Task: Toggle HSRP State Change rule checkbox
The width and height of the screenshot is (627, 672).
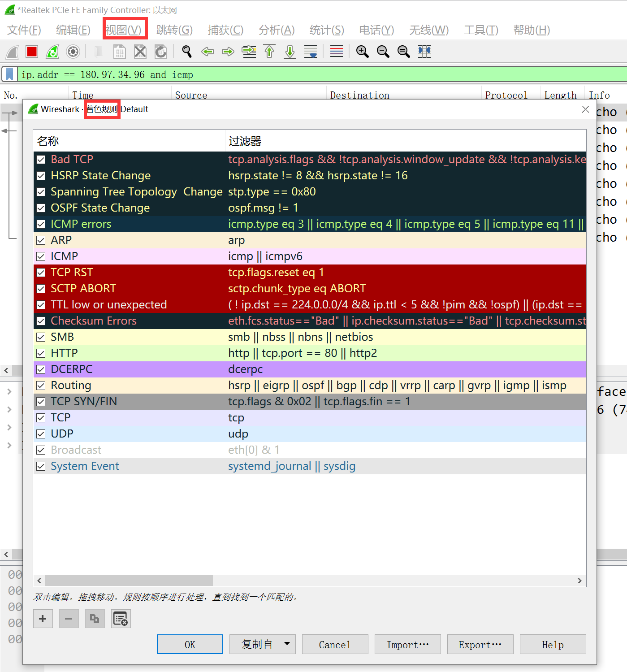Action: coord(41,176)
